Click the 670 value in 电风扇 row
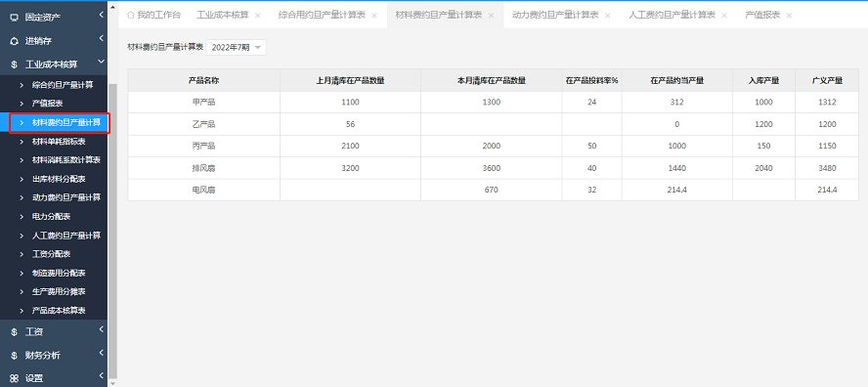The height and width of the screenshot is (387, 868). click(492, 190)
